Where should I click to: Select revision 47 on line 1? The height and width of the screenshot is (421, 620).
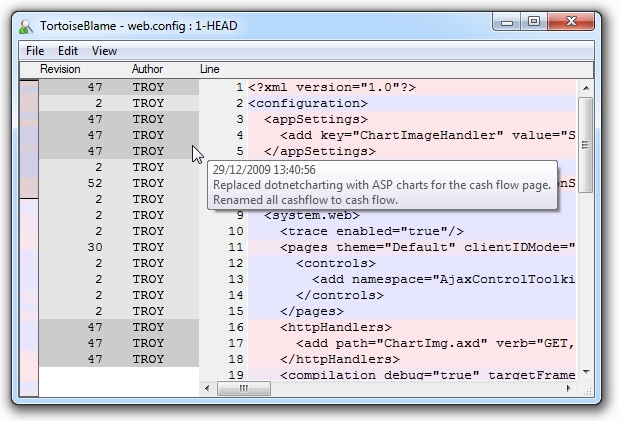95,87
